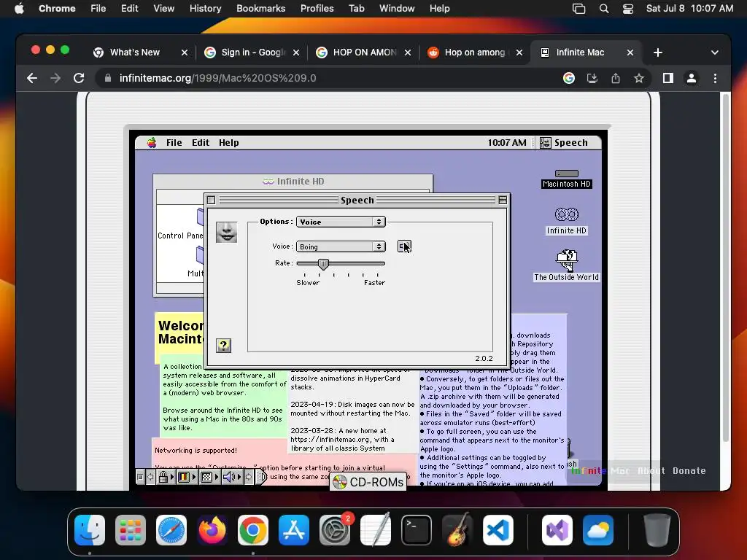Click the install app icon in address bar
The height and width of the screenshot is (560, 747).
pos(592,78)
